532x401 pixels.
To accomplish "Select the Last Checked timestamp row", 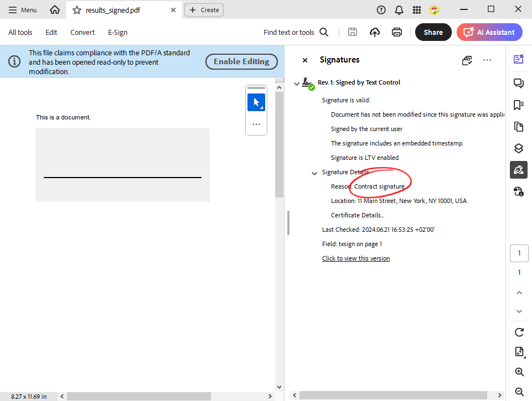I will point(378,230).
